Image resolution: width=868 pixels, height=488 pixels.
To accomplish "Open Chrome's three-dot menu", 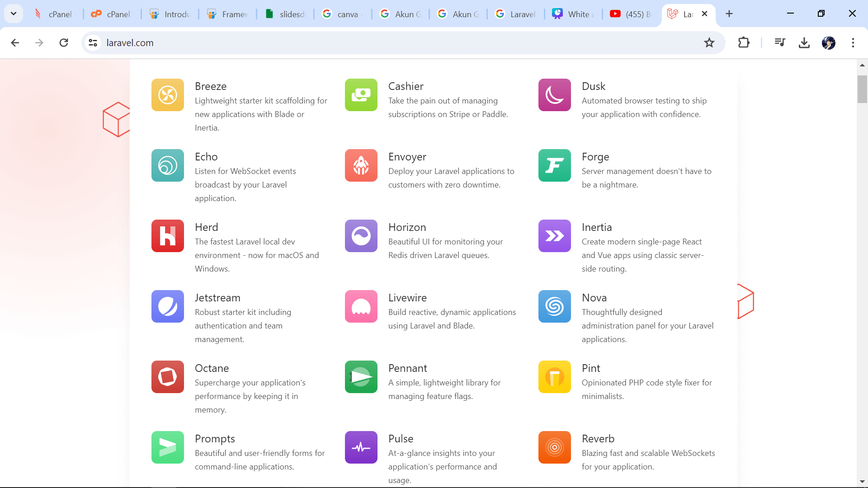I will (x=853, y=43).
